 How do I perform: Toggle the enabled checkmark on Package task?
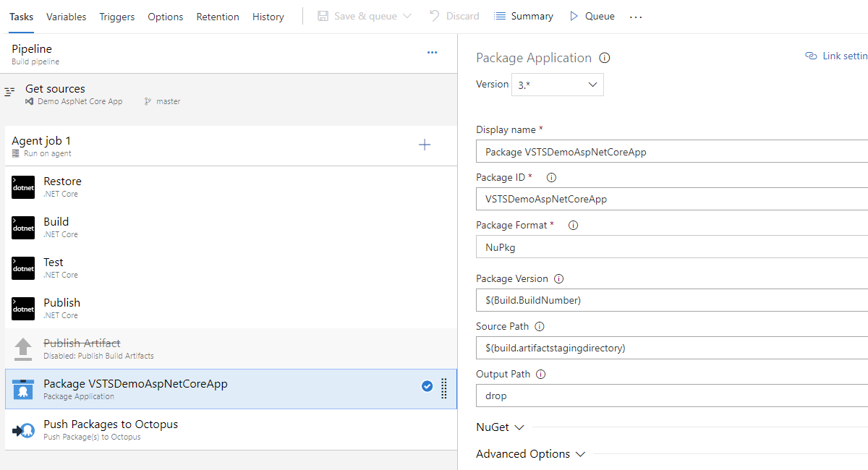click(x=427, y=386)
